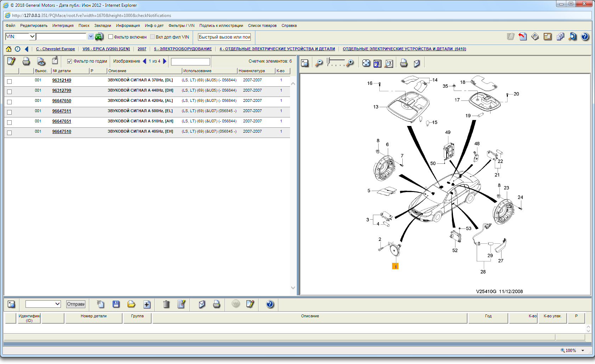Print the parts list using the printer icon

pyautogui.click(x=26, y=61)
